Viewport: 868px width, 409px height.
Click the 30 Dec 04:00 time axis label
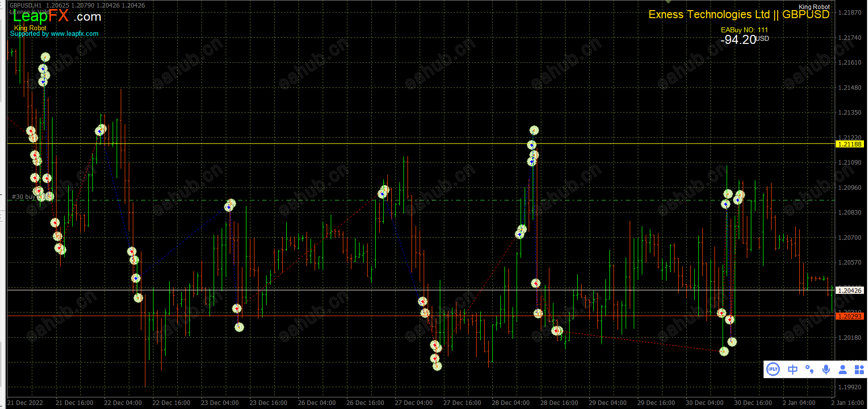tap(705, 403)
